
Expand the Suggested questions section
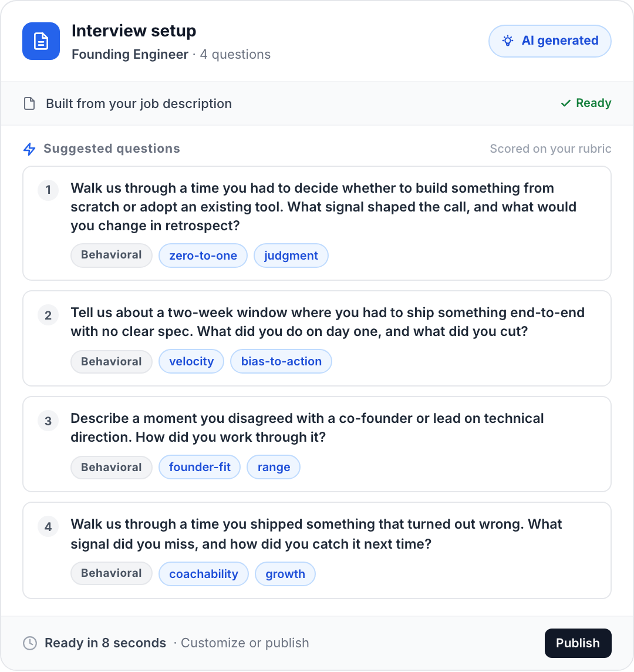click(111, 149)
